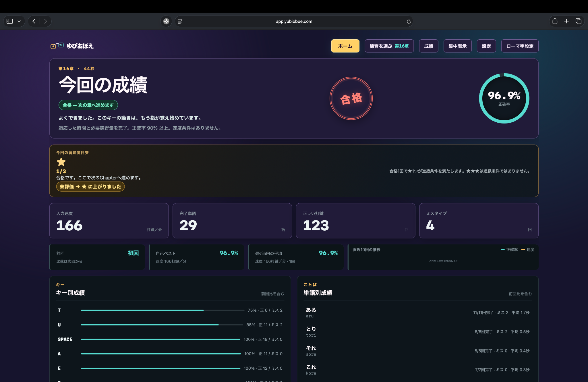Open the page reader icon in address bar
The image size is (588, 382).
(x=180, y=21)
